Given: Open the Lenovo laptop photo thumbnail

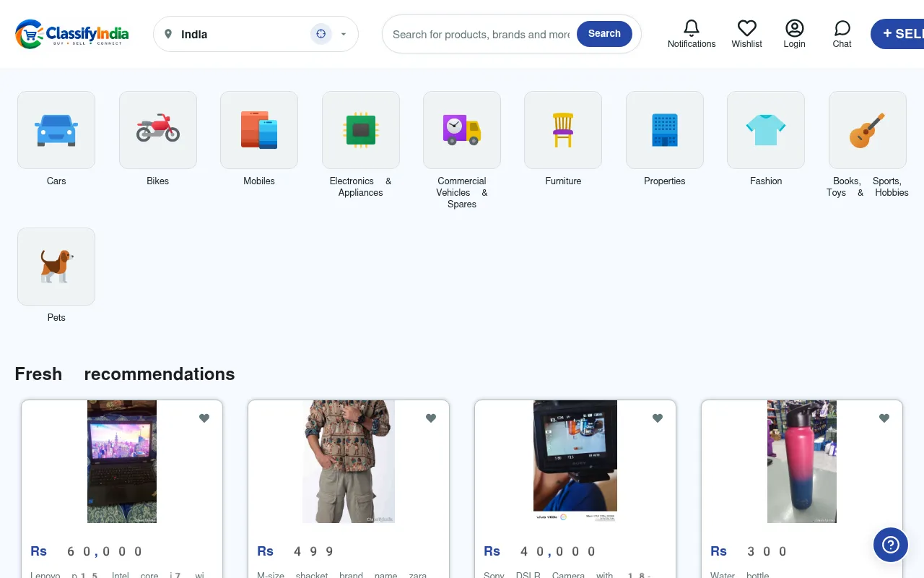Looking at the screenshot, I should coord(122,462).
